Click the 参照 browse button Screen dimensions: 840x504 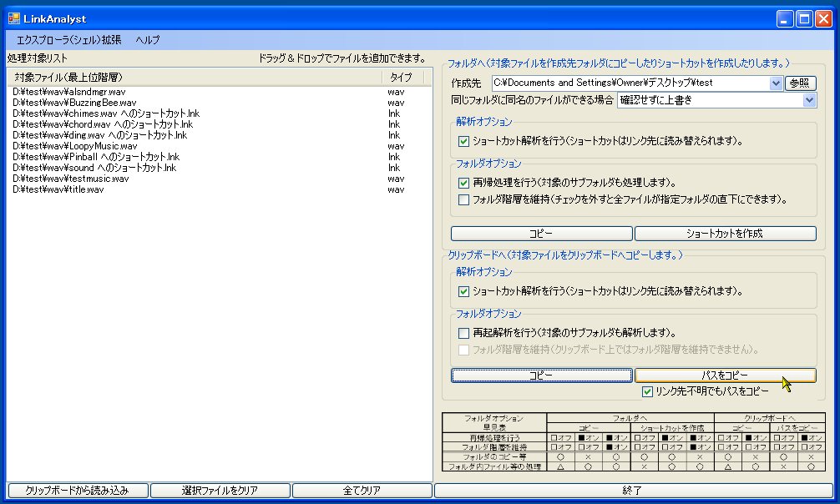(x=801, y=83)
